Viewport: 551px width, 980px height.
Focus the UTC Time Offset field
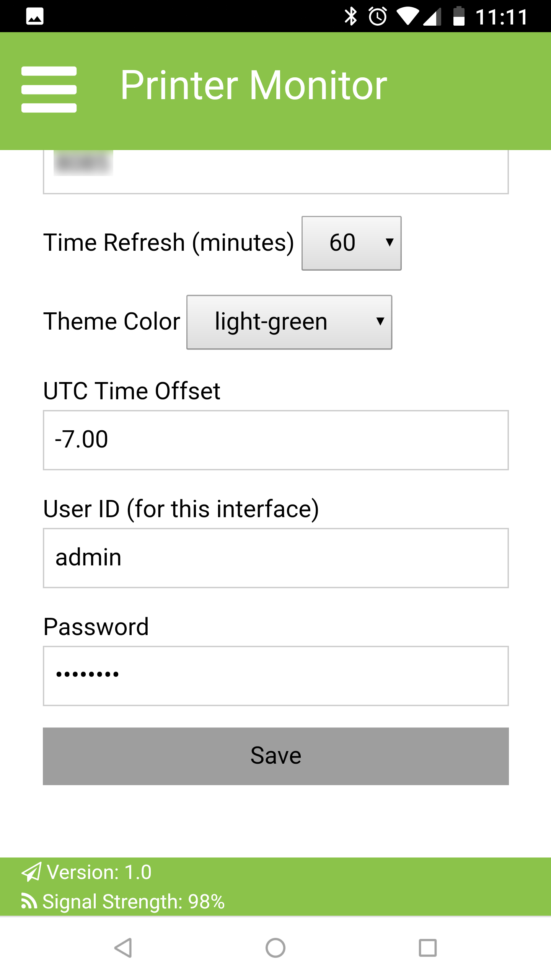tap(275, 440)
